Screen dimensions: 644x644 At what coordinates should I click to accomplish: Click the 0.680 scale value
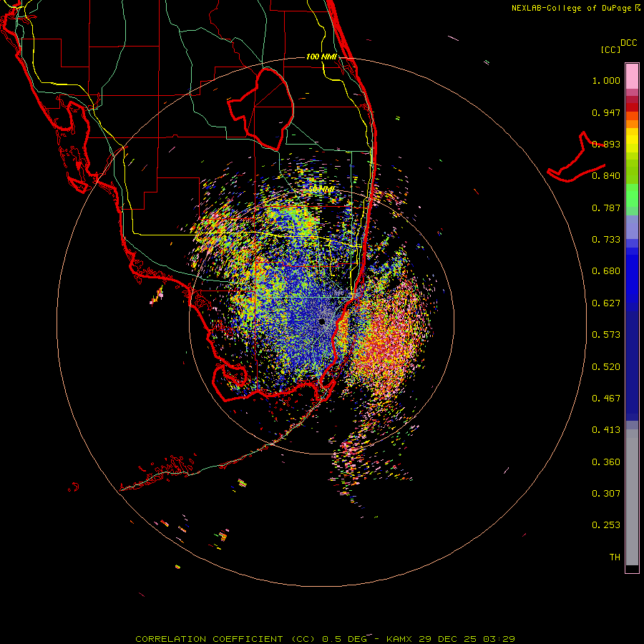[606, 271]
